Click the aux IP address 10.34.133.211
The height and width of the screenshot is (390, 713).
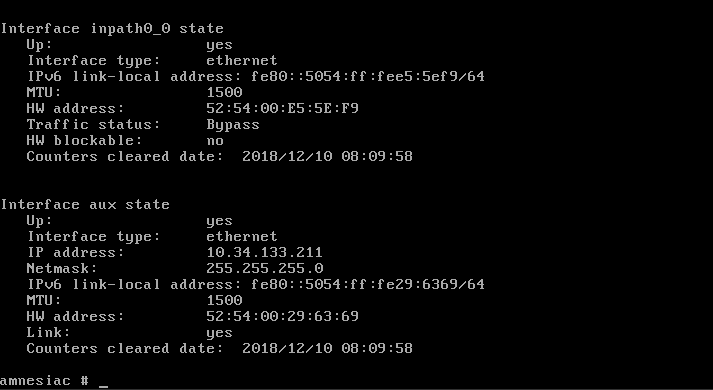coord(264,252)
